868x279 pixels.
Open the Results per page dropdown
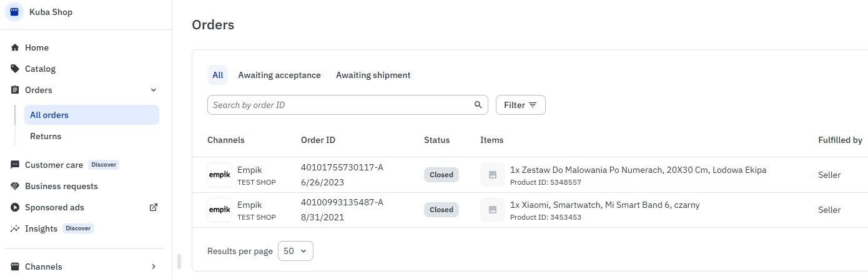pyautogui.click(x=295, y=251)
